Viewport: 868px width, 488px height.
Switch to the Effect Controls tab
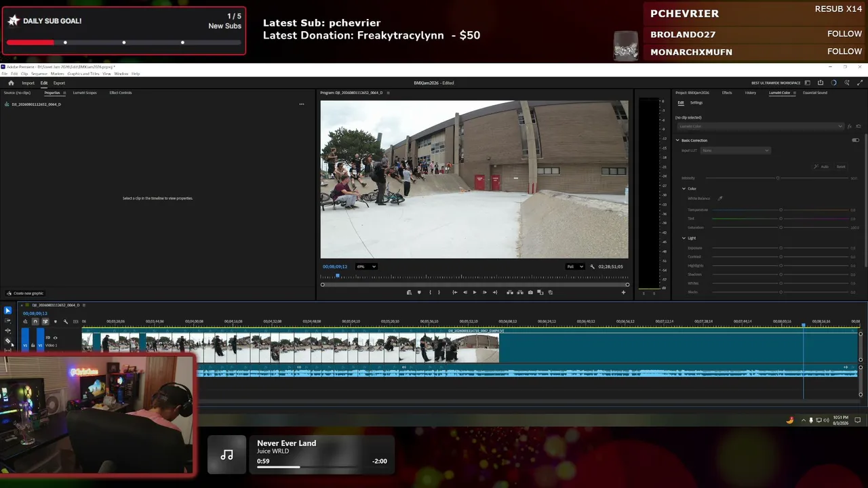click(121, 93)
